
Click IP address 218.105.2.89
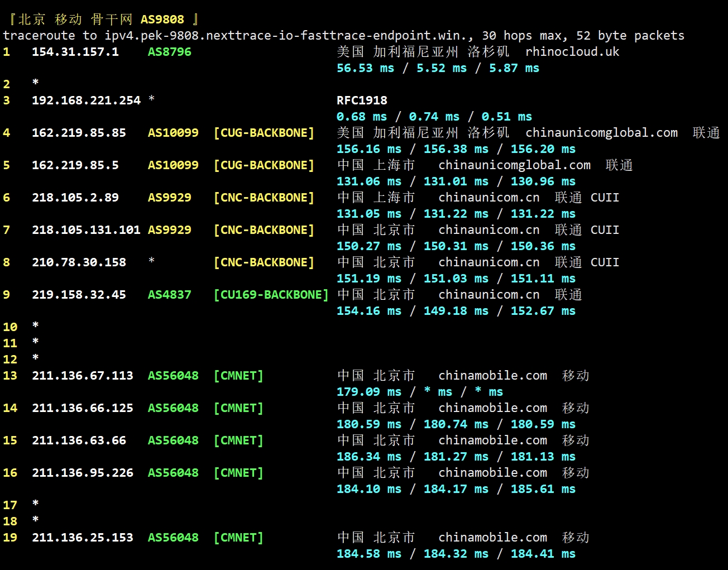75,198
